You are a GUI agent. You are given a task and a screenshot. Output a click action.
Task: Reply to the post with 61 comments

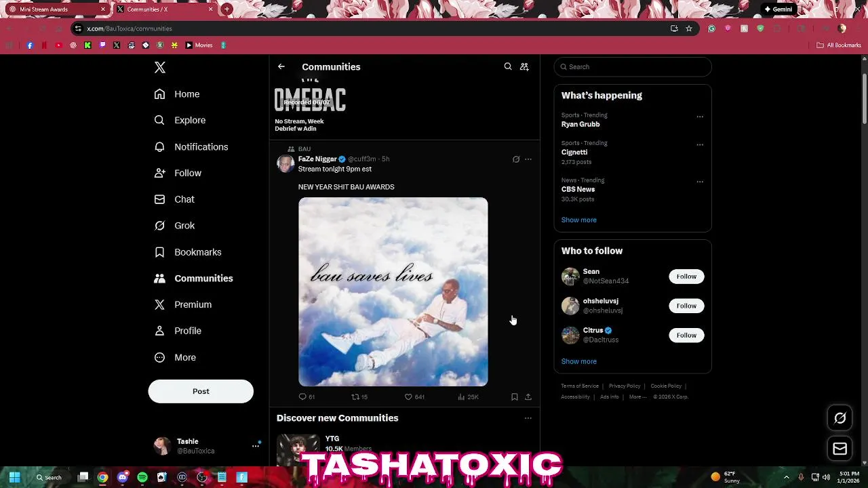307,397
